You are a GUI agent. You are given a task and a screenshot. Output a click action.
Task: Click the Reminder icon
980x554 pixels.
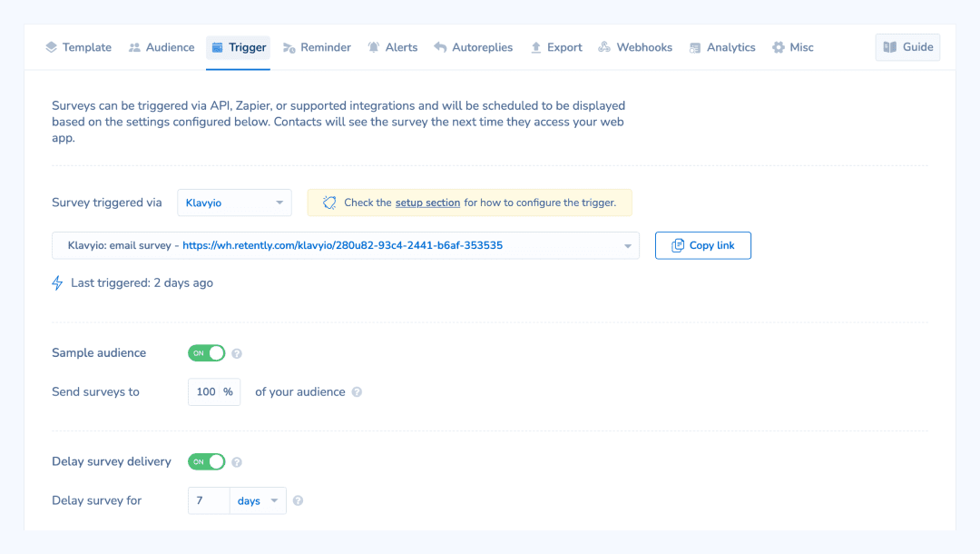tap(289, 47)
